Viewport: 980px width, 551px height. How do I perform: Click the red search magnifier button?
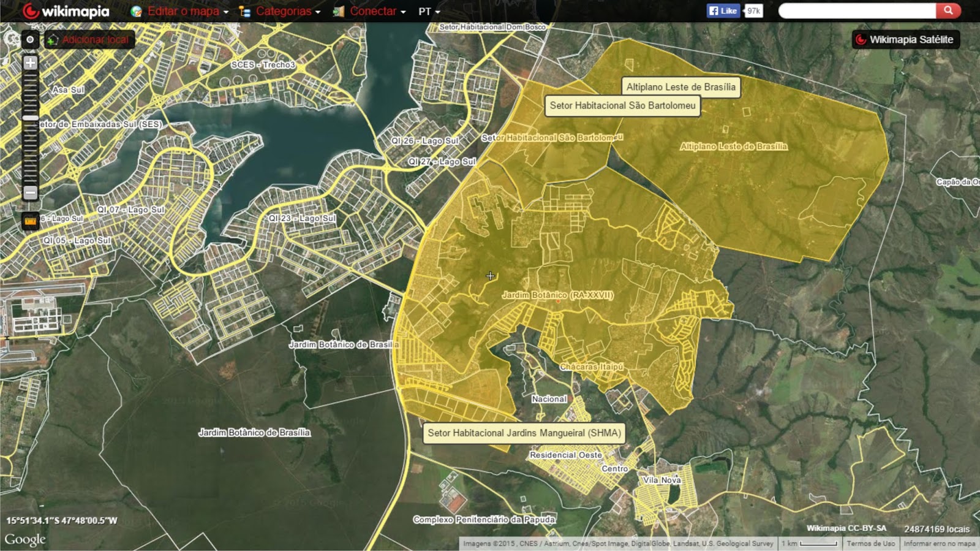pyautogui.click(x=948, y=10)
